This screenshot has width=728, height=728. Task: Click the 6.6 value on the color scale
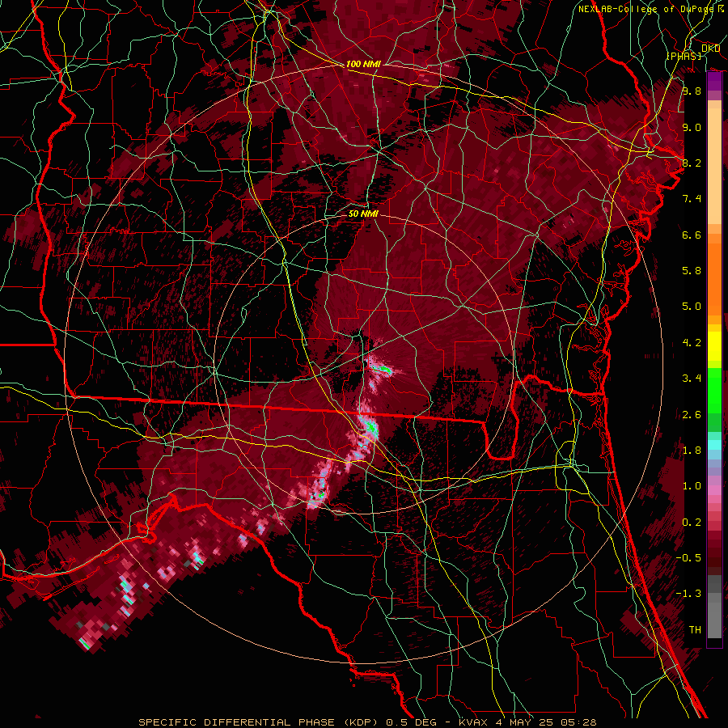pyautogui.click(x=692, y=235)
